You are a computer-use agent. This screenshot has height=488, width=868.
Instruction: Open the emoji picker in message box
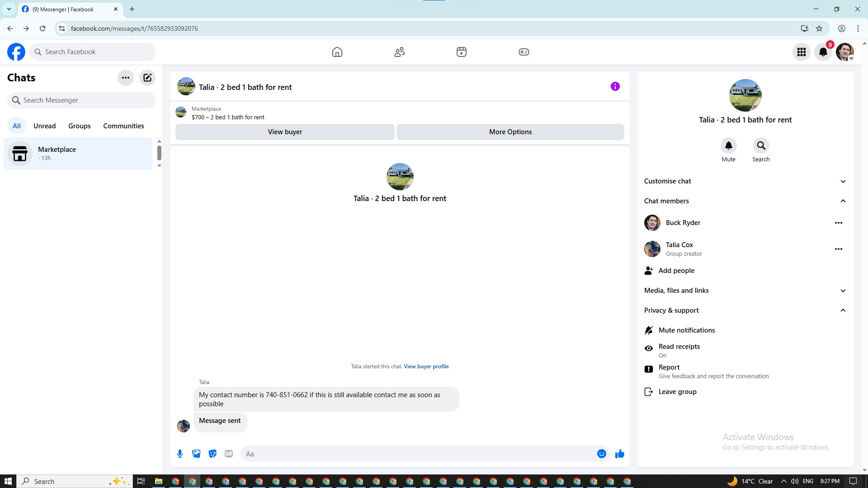601,454
